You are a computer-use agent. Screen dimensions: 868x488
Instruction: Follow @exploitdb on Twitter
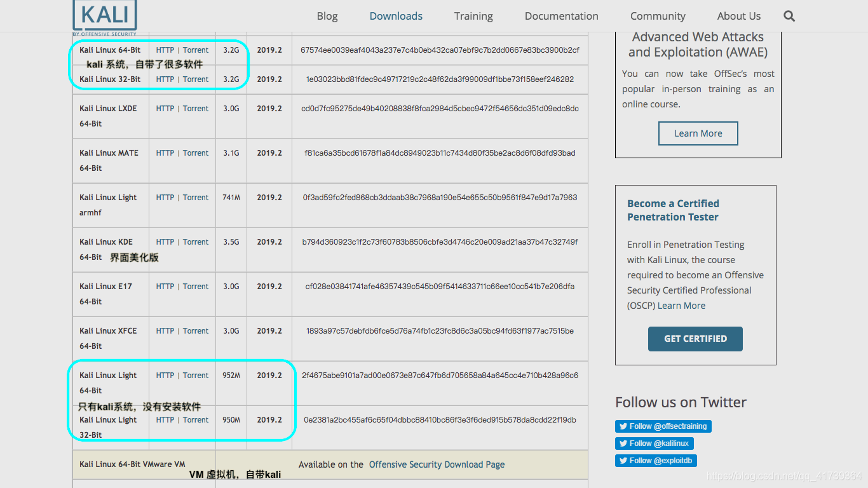point(656,461)
